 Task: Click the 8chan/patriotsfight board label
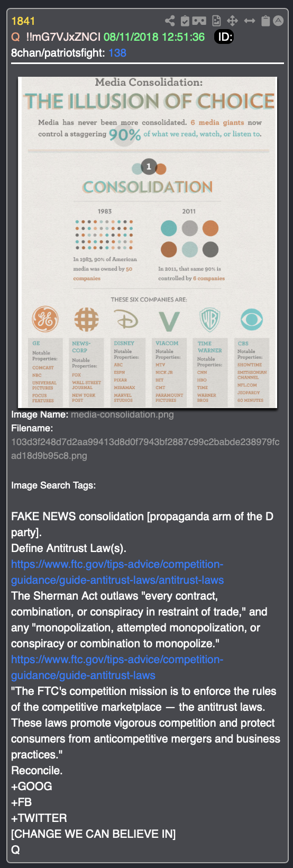coord(58,53)
